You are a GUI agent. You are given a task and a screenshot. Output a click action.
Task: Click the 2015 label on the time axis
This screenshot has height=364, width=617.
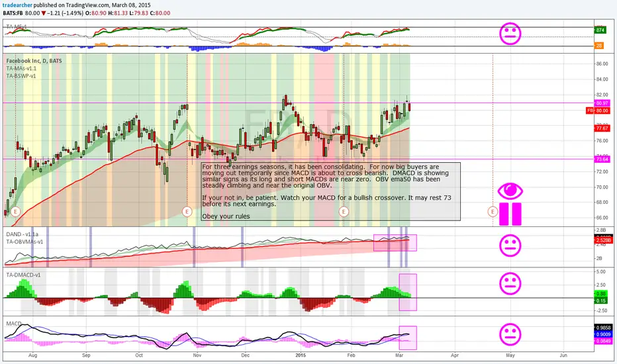tap(301, 355)
